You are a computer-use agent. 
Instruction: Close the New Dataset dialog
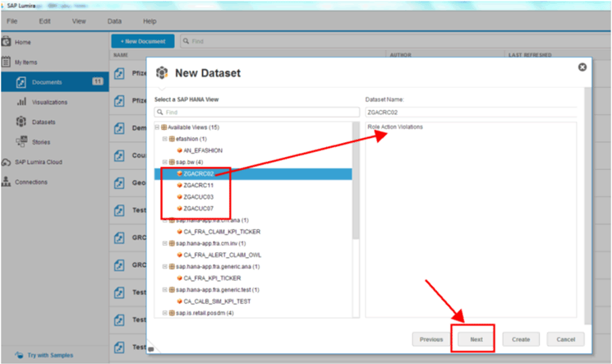(582, 67)
